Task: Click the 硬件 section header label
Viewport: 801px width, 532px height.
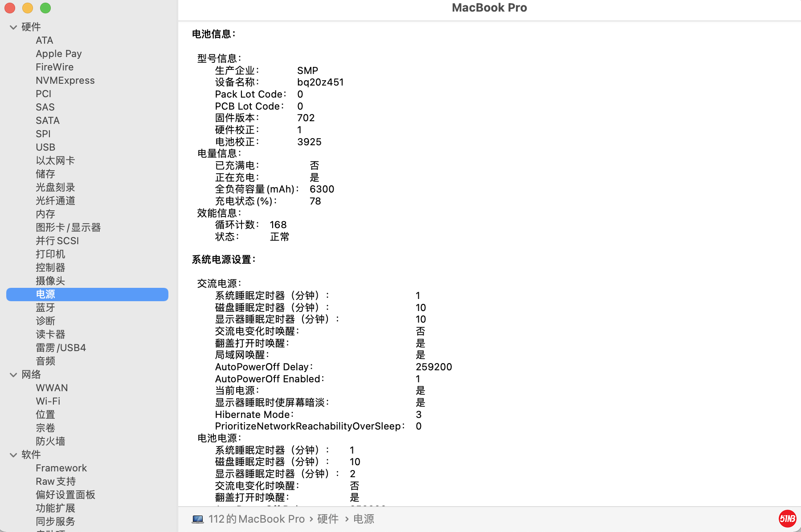Action: point(31,27)
